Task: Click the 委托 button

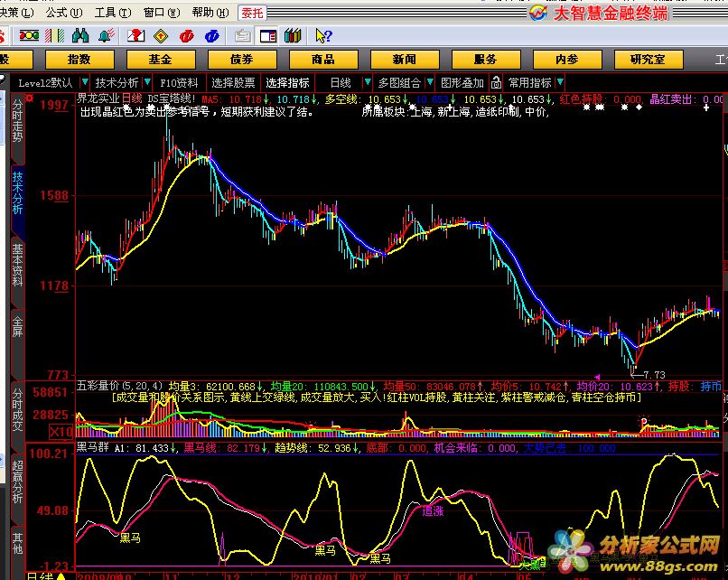Action: coord(252,13)
